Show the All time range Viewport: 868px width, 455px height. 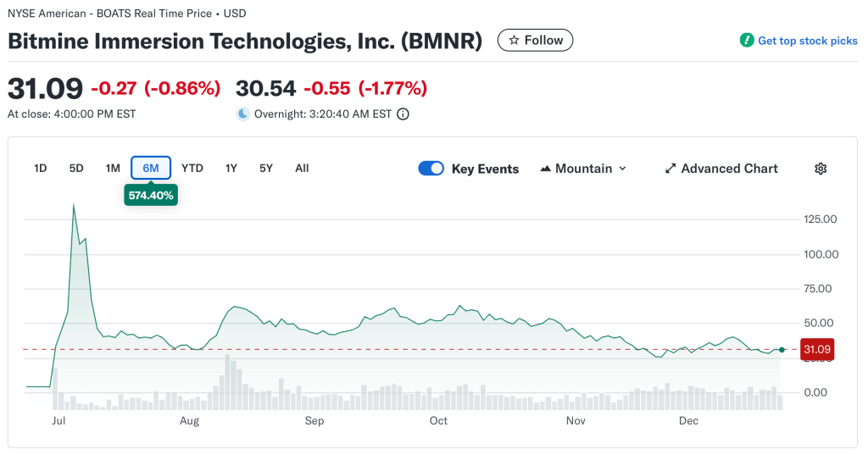(x=302, y=168)
